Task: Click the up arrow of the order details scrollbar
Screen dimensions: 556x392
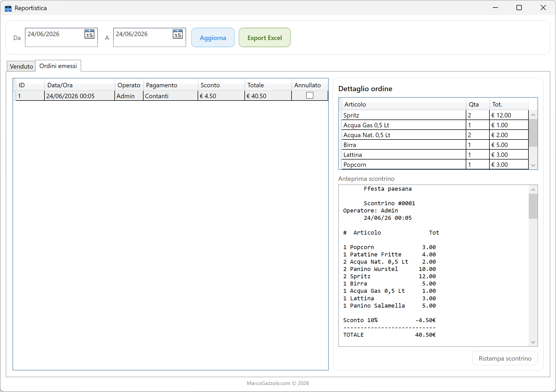Action: click(533, 115)
